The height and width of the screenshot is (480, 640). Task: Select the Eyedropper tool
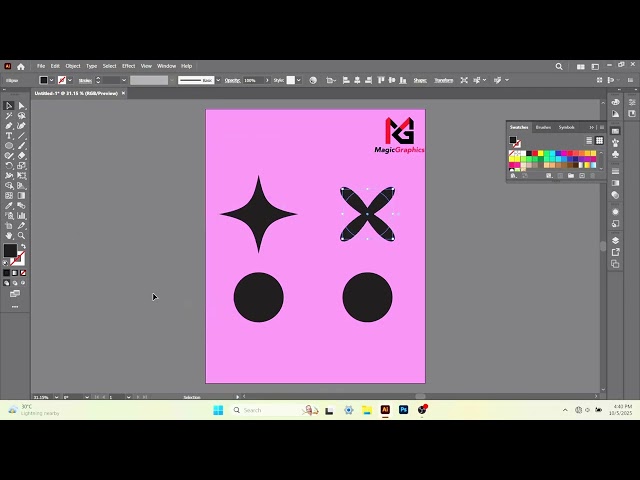tap(9, 206)
